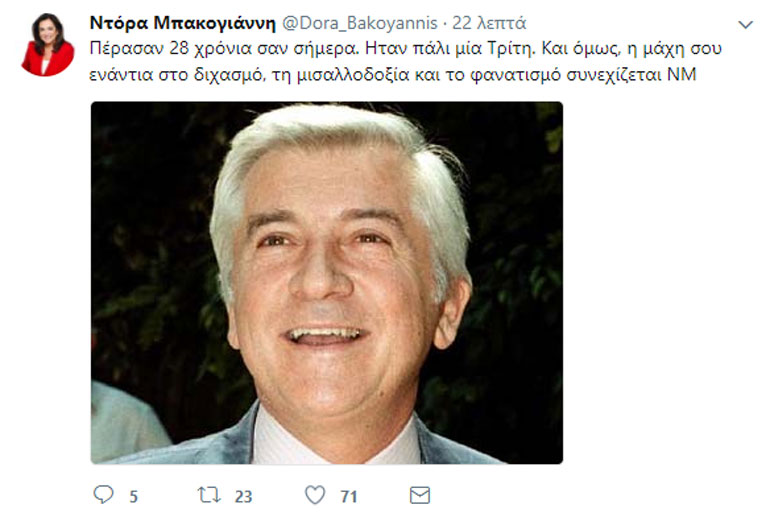This screenshot has height=513, width=770.
Task: Click the retweet count number 23
Action: pyautogui.click(x=243, y=497)
